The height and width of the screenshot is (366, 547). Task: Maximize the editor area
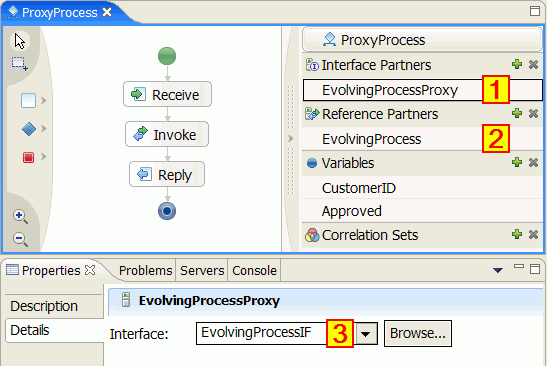pos(535,11)
